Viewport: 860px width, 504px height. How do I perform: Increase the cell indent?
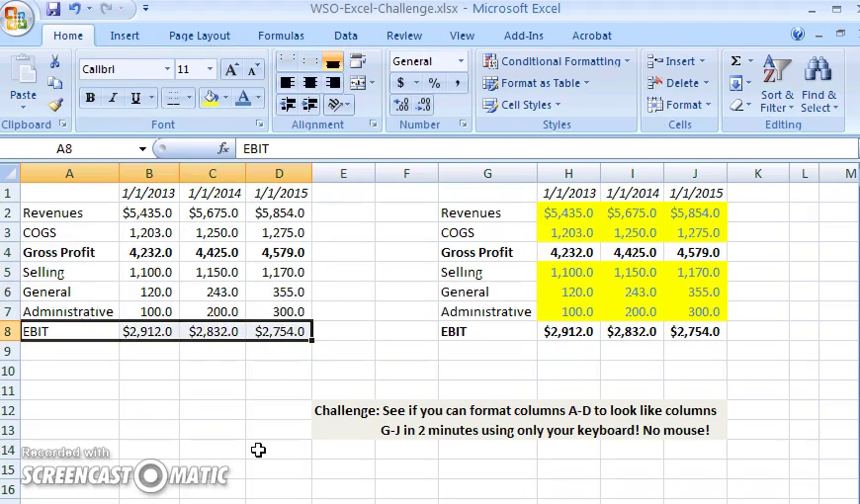tap(310, 105)
